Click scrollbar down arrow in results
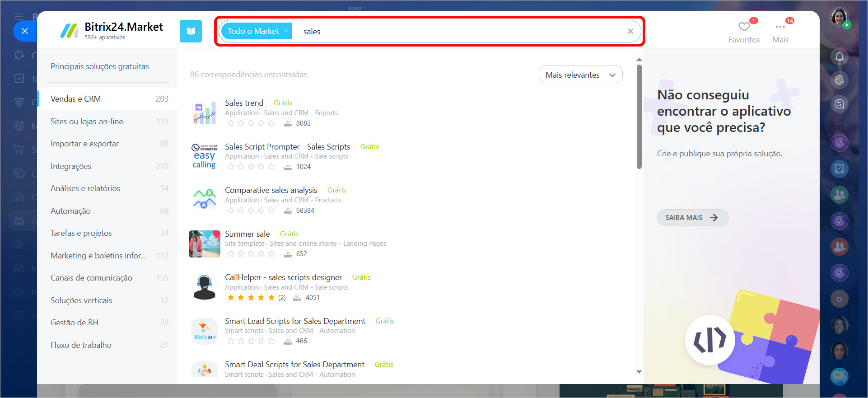The image size is (868, 398). point(639,372)
